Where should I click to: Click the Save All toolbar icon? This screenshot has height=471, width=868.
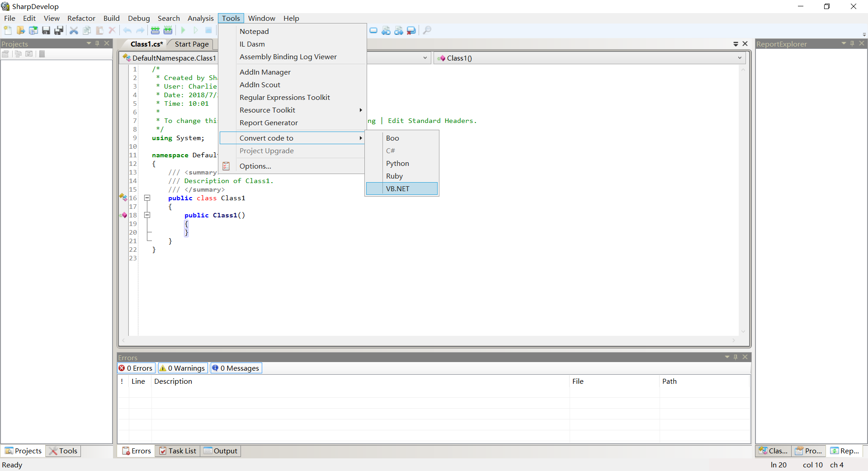pyautogui.click(x=58, y=30)
